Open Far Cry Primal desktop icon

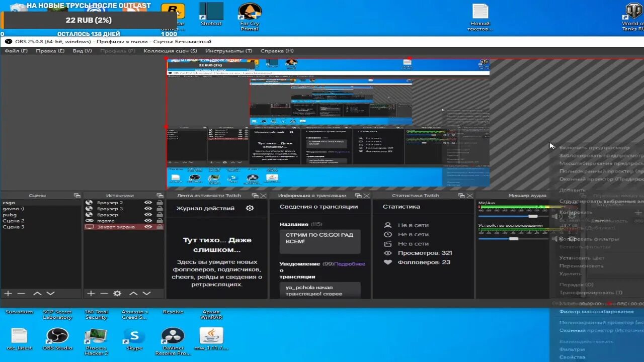[250, 17]
